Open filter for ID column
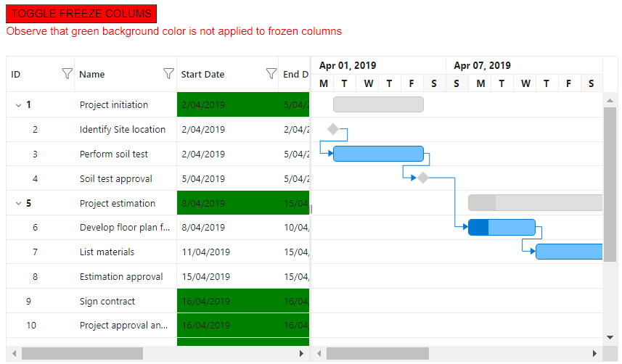This screenshot has height=364, width=622. pyautogui.click(x=67, y=74)
